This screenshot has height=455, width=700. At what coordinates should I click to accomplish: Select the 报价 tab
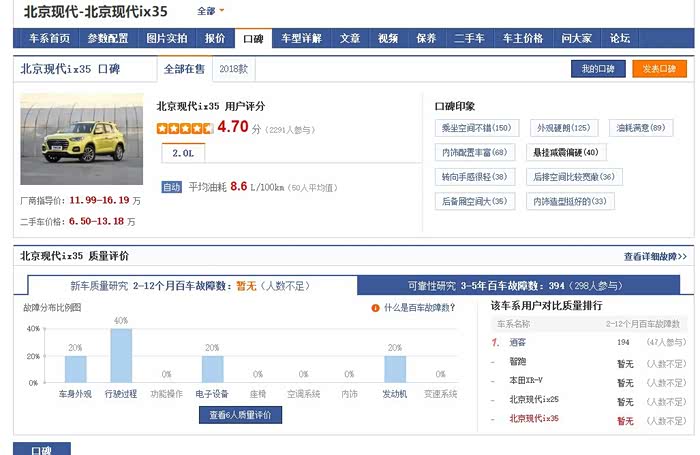[x=215, y=38]
